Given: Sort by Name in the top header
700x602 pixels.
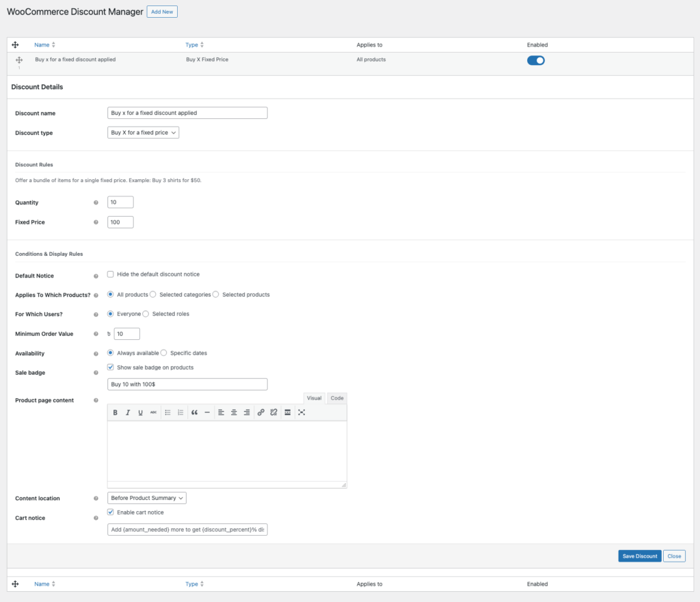Looking at the screenshot, I should pyautogui.click(x=44, y=44).
